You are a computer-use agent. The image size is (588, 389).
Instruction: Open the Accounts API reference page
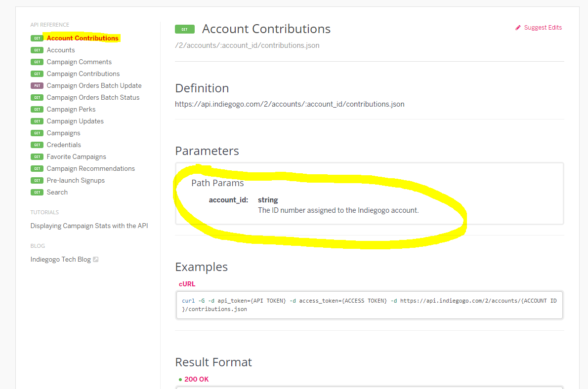(x=61, y=50)
